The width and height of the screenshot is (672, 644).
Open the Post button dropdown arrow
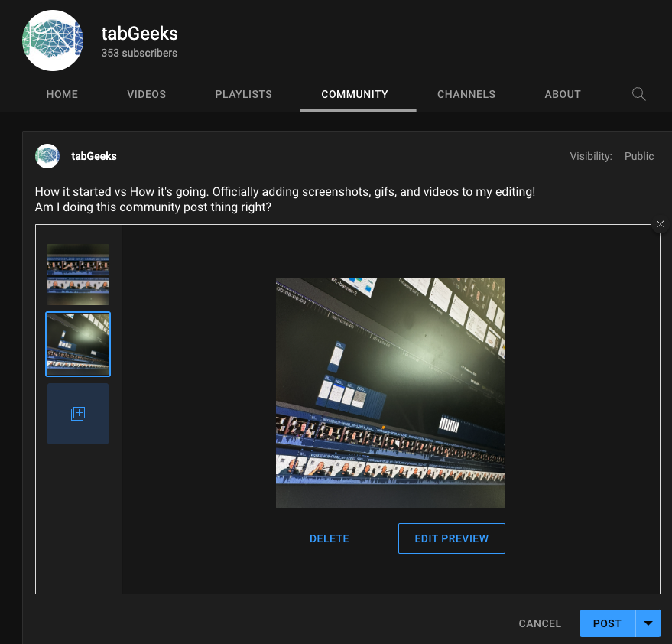point(648,623)
